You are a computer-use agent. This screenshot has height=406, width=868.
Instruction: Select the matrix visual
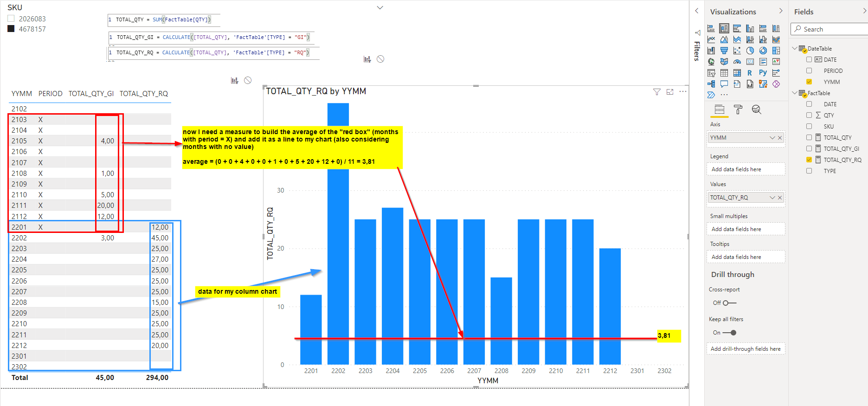[737, 73]
